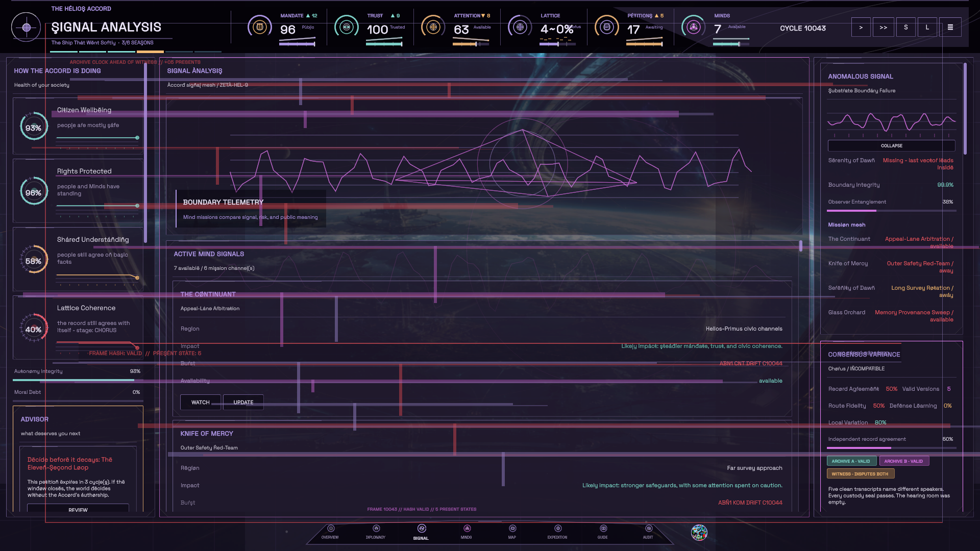Click the L button in top bar
This screenshot has height=551, width=980.
[927, 27]
